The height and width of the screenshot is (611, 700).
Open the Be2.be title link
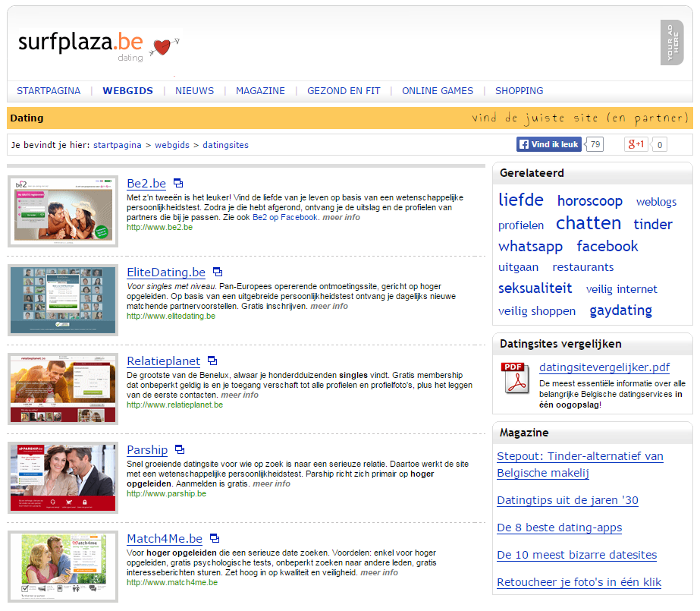click(x=146, y=184)
